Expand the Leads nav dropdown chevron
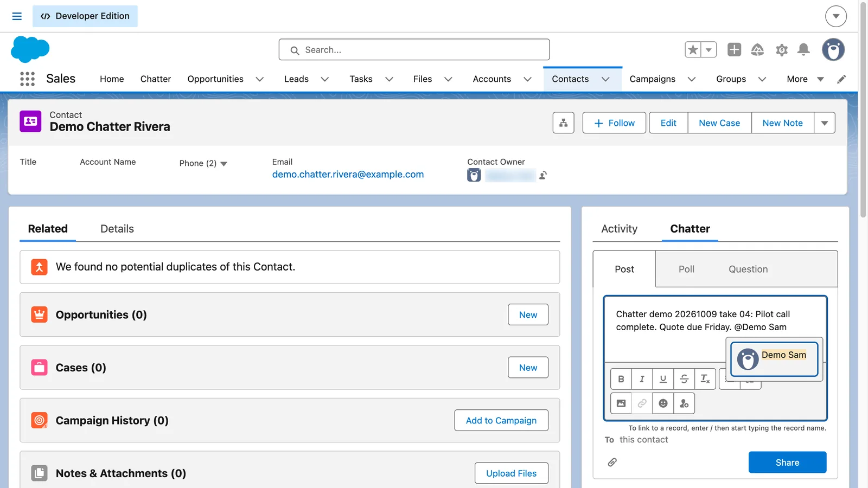The image size is (868, 488). [325, 79]
